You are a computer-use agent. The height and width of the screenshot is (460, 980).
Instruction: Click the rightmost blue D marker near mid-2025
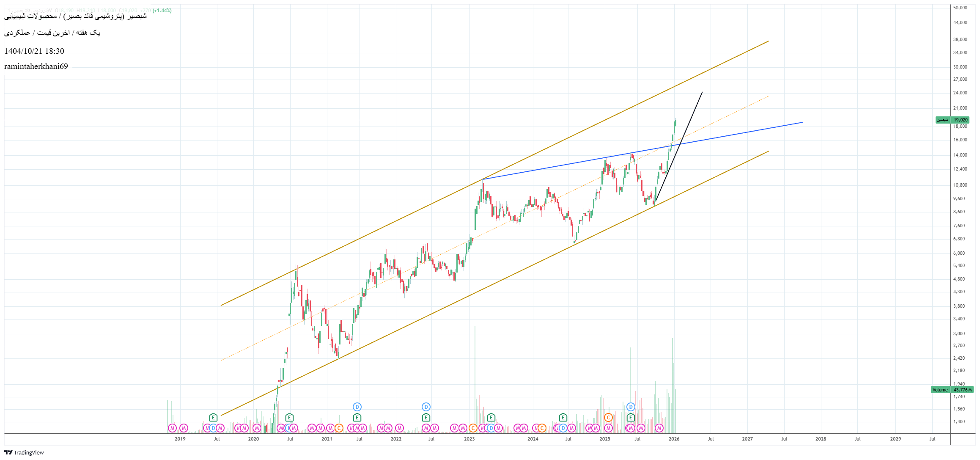click(x=631, y=407)
